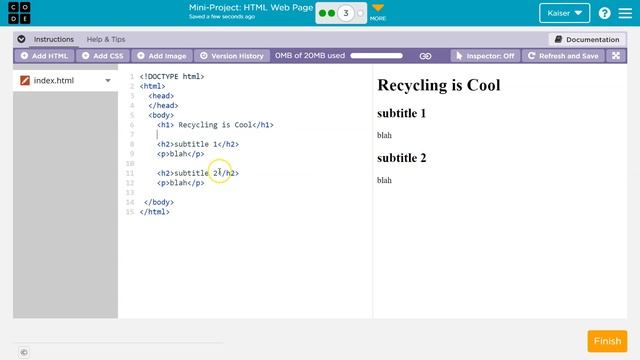Select the second green level bubble
The image size is (640, 360).
[332, 13]
